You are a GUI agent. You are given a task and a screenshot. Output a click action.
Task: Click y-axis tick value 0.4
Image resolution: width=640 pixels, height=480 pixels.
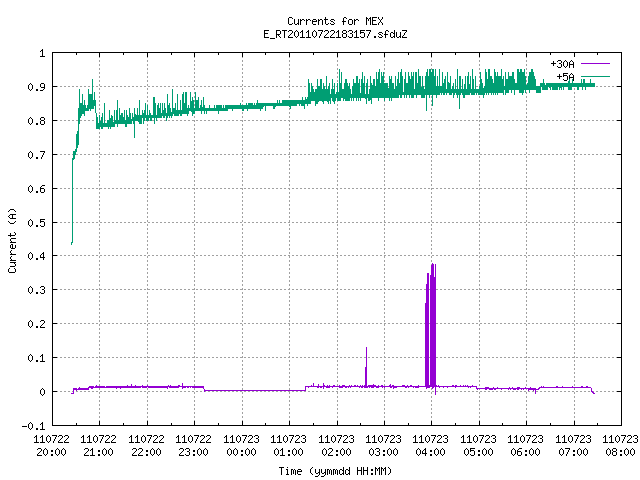pyautogui.click(x=37, y=256)
